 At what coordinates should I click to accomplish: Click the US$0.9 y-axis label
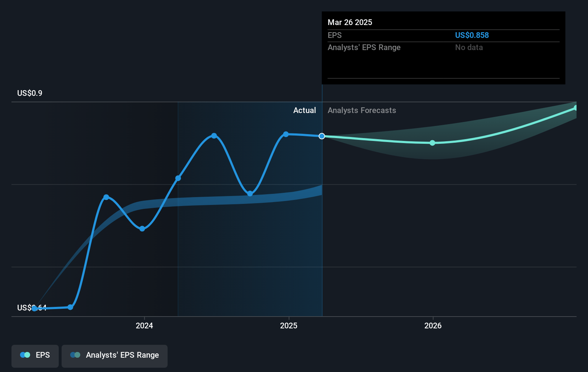30,93
